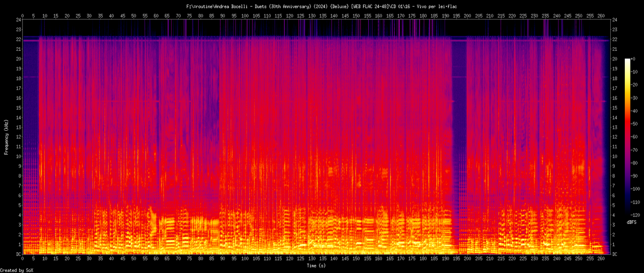Click the '195' tick on the bottom time axis
Image resolution: width=644 pixels, height=273 pixels.
point(456,259)
